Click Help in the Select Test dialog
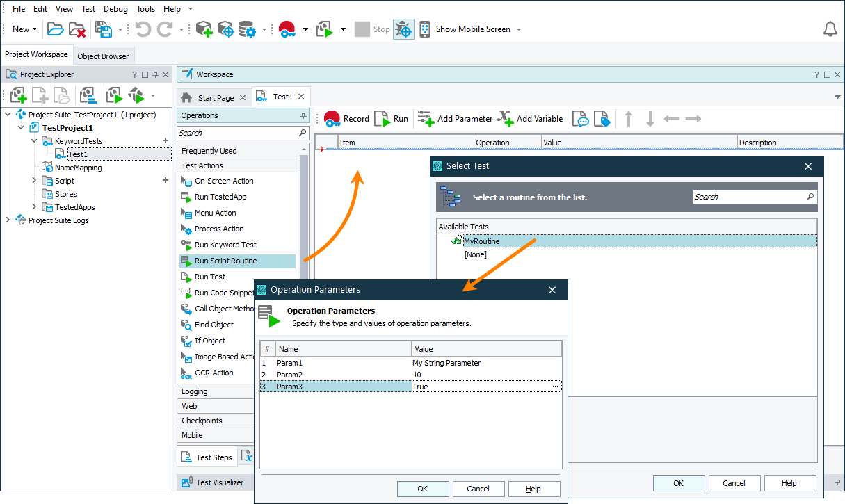845x504 pixels. (789, 483)
